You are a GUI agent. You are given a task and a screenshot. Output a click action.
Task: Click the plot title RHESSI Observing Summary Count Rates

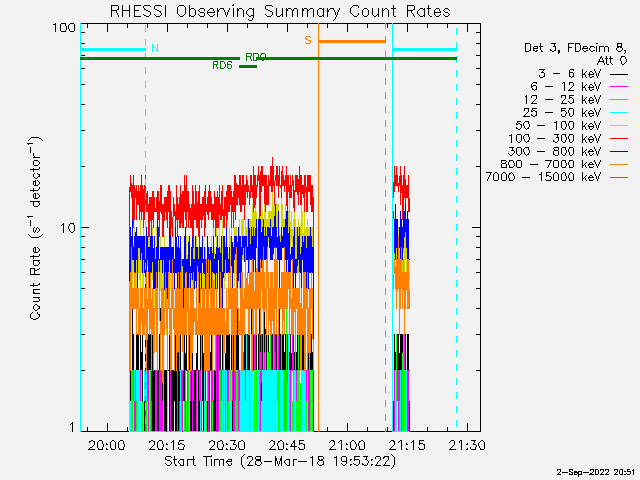coord(280,11)
